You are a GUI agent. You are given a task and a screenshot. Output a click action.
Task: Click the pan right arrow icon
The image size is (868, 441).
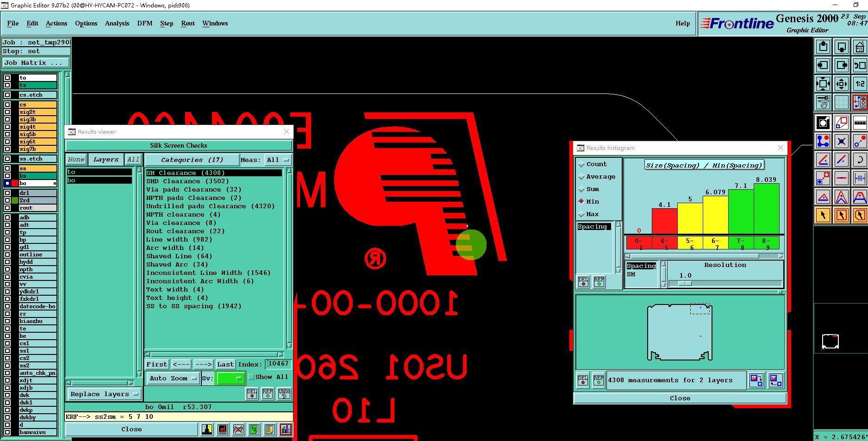coord(842,65)
